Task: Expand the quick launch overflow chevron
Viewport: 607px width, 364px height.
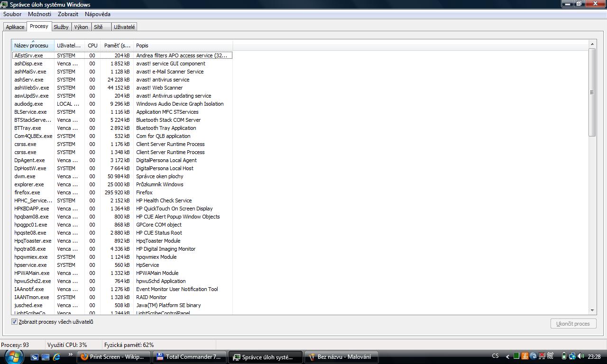Action: coord(71,355)
